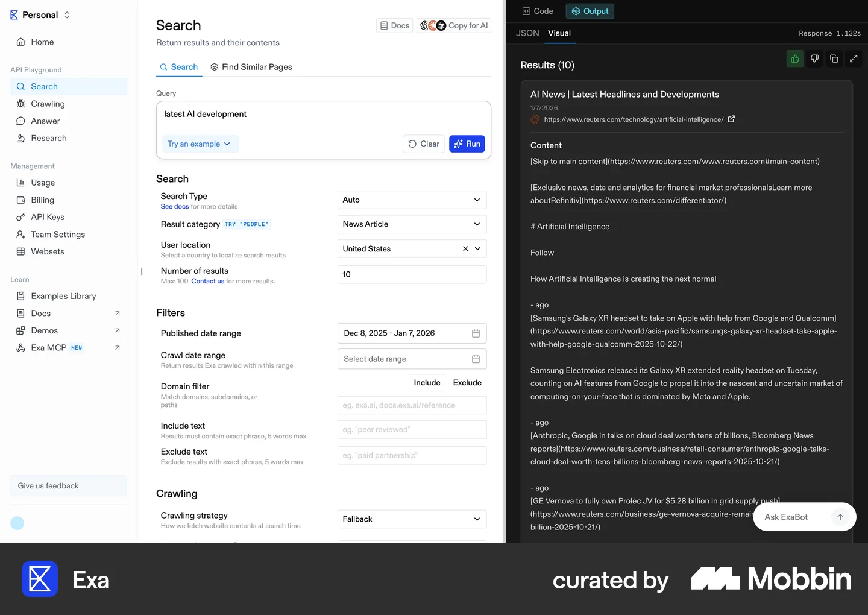The height and width of the screenshot is (615, 868).
Task: Go to Usage page
Action: [x=69, y=183]
